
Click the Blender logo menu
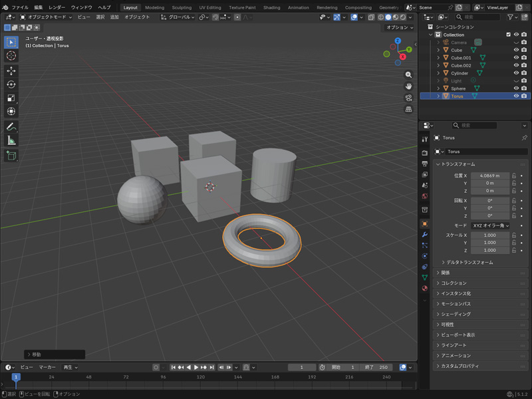tap(5, 7)
